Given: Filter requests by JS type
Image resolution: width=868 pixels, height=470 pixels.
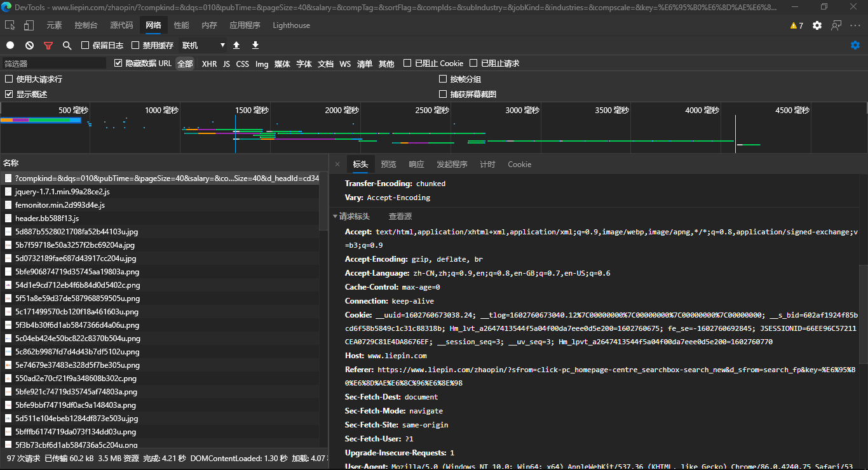Looking at the screenshot, I should (x=226, y=64).
